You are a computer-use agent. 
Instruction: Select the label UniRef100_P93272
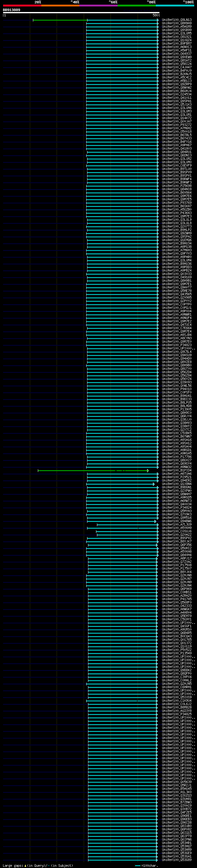(176, 125)
